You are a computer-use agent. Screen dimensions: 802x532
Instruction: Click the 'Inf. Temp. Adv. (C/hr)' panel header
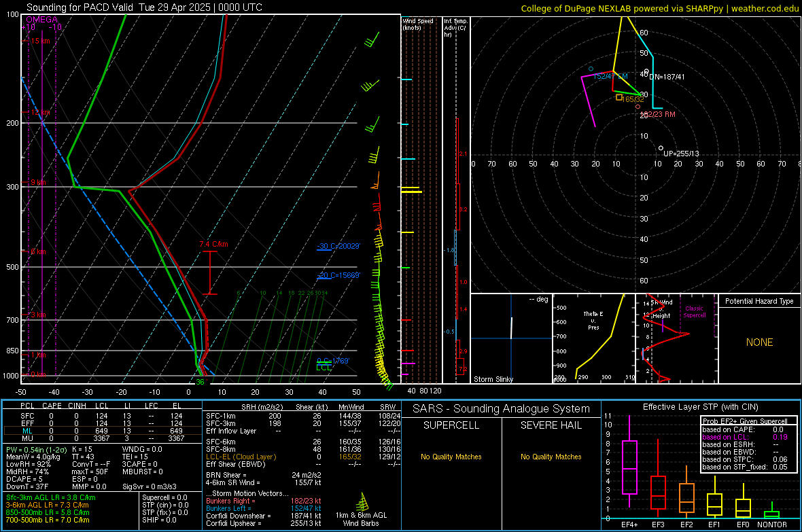[x=455, y=28]
